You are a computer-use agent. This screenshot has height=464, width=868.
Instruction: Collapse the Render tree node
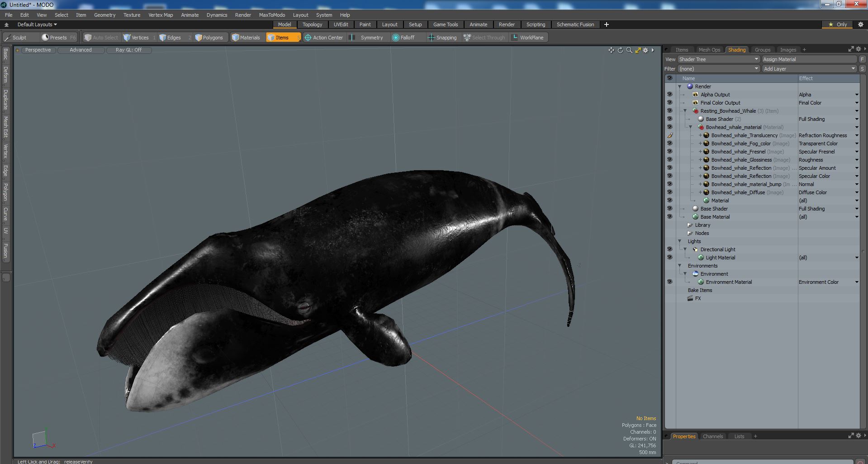pyautogui.click(x=679, y=86)
